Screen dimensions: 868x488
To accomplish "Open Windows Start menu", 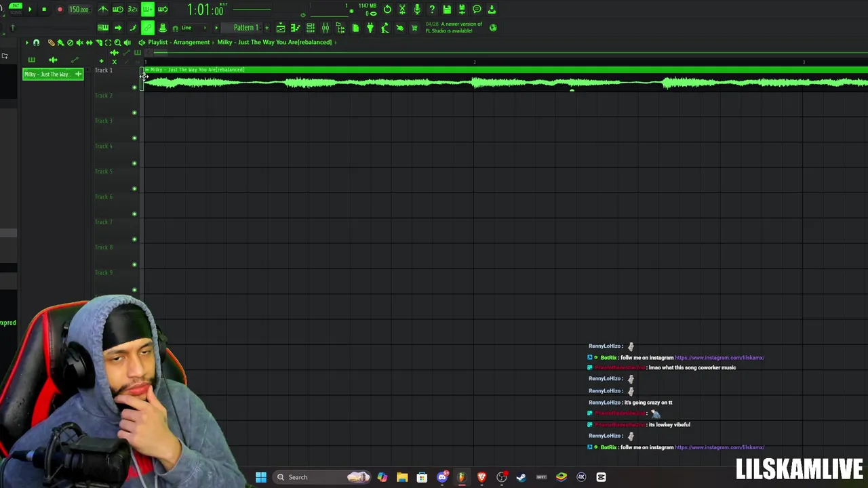I will click(x=261, y=477).
